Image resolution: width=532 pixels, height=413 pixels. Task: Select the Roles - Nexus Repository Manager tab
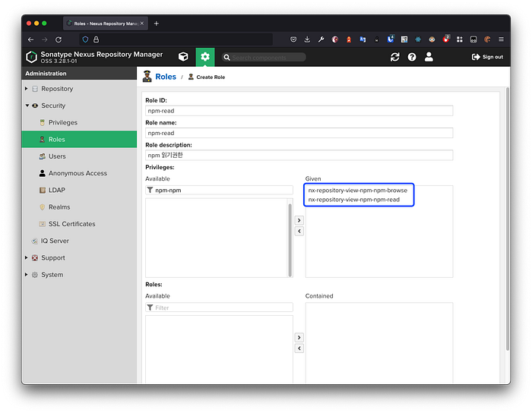point(106,24)
